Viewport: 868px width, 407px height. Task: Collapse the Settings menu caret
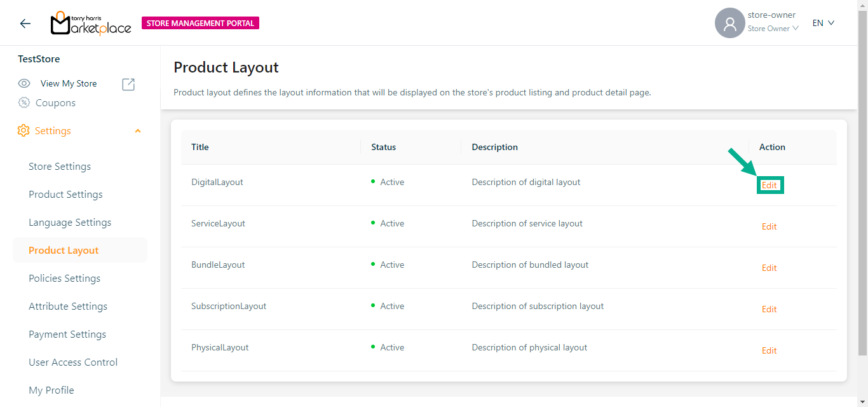tap(138, 131)
